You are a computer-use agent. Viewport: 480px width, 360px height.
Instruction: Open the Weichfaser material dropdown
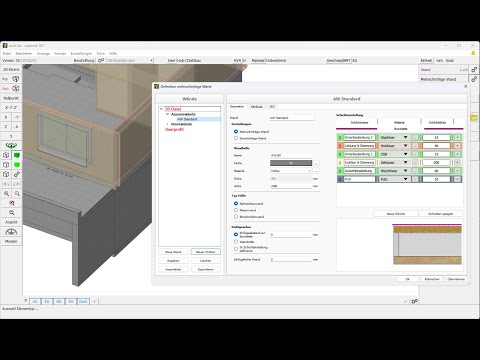(394, 171)
